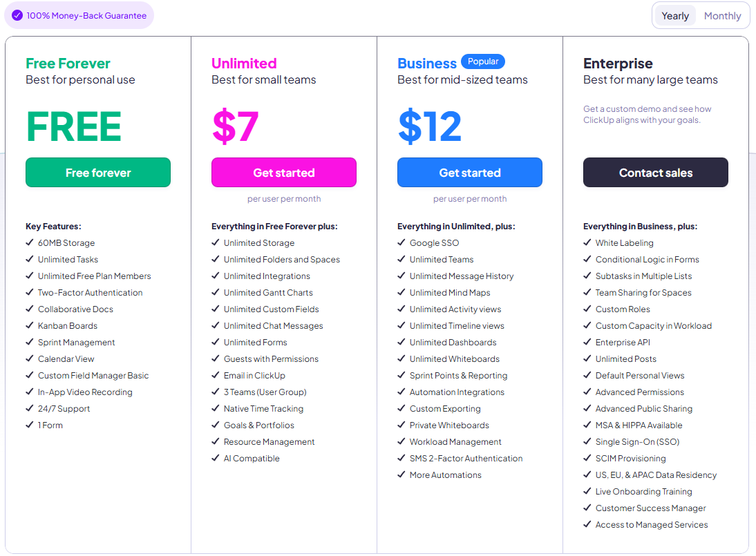Click the checkmark beside AI Compatible

(216, 458)
